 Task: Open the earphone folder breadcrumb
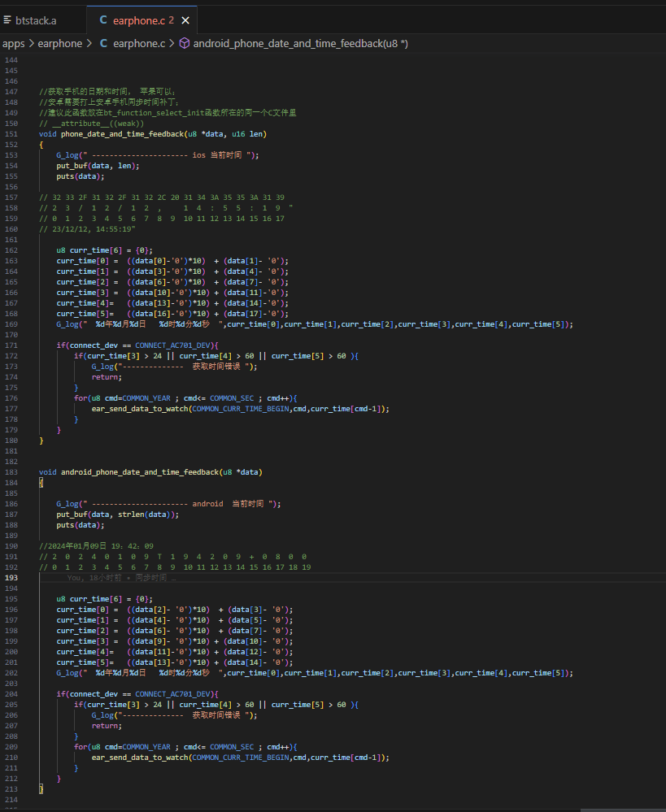(x=59, y=44)
